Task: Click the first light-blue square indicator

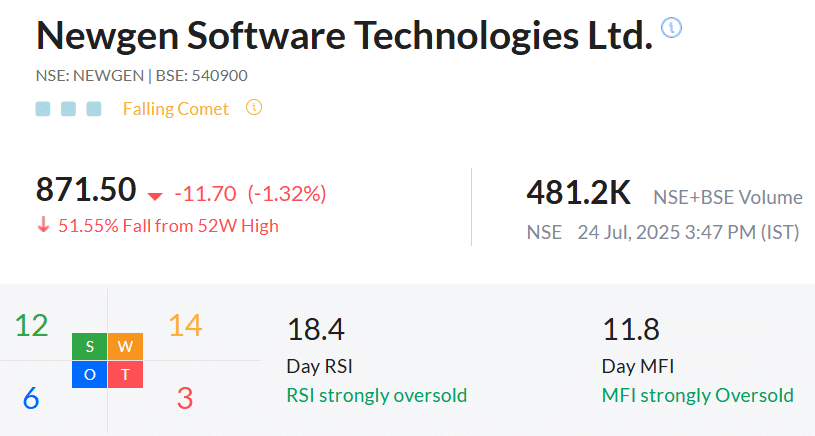Action: (43, 109)
